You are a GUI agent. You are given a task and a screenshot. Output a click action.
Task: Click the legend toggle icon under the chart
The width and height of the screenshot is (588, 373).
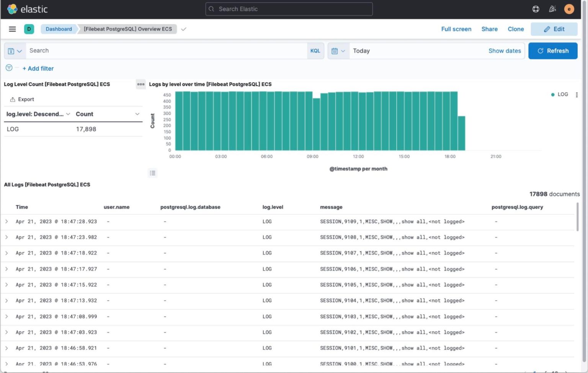152,173
